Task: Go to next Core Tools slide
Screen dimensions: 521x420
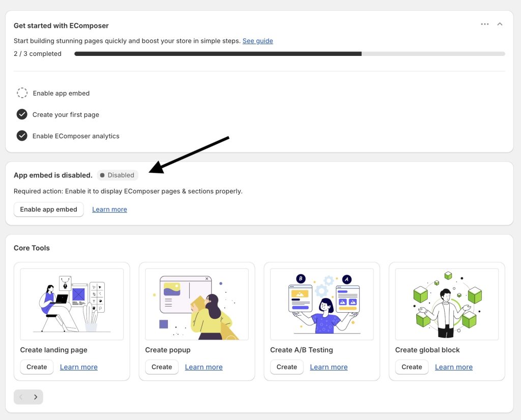Action: tap(36, 397)
